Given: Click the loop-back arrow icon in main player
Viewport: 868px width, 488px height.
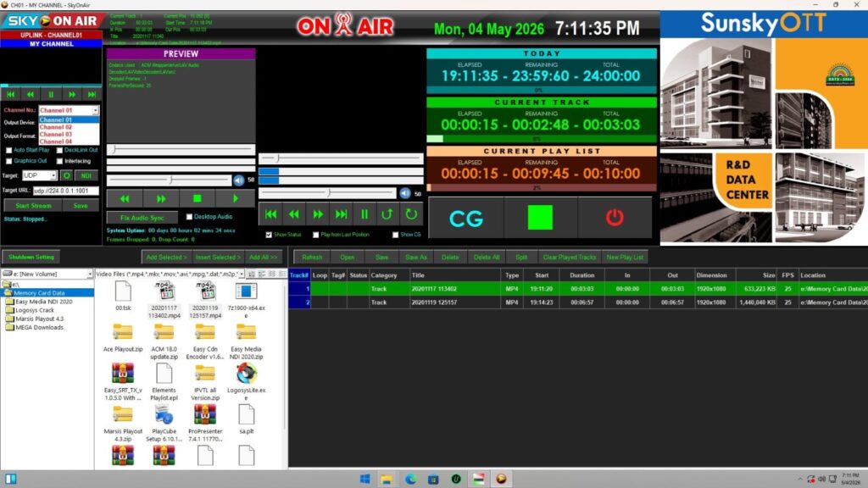Looking at the screenshot, I should coord(387,214).
